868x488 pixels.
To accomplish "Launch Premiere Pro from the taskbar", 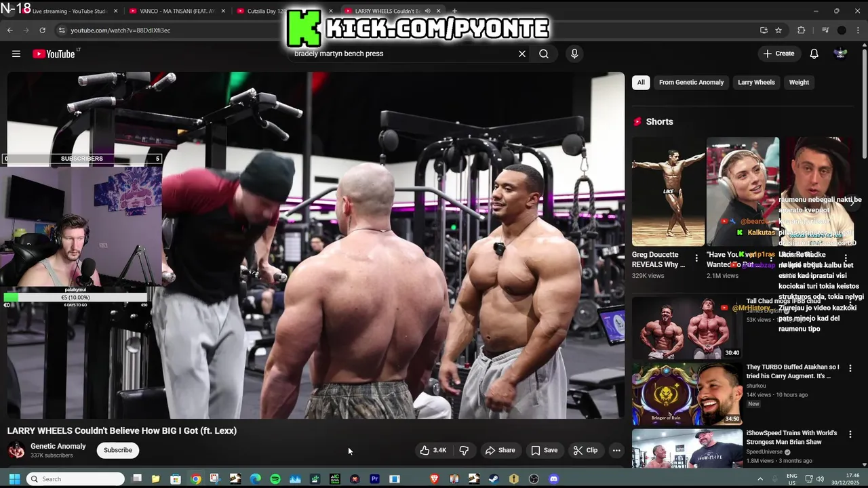I will (x=374, y=479).
